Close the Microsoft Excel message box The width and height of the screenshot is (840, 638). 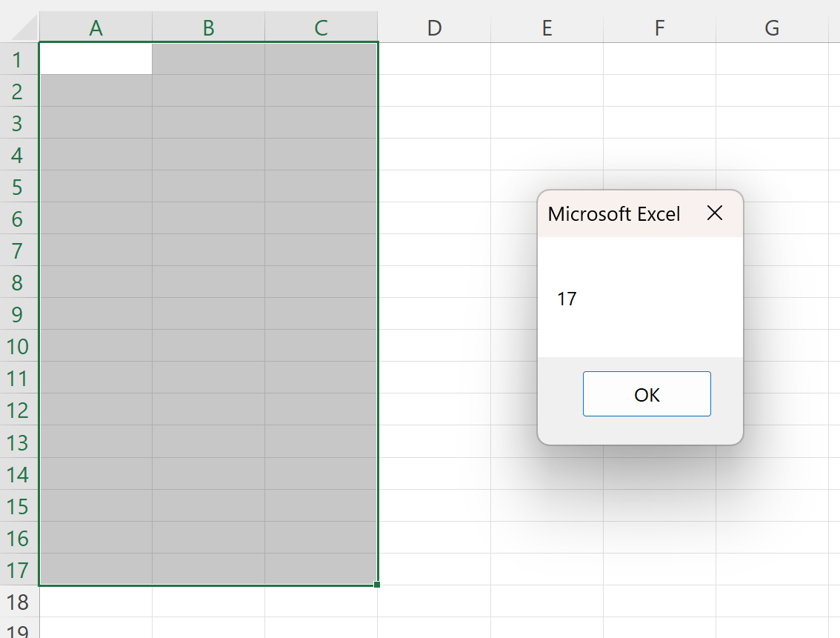click(x=715, y=213)
